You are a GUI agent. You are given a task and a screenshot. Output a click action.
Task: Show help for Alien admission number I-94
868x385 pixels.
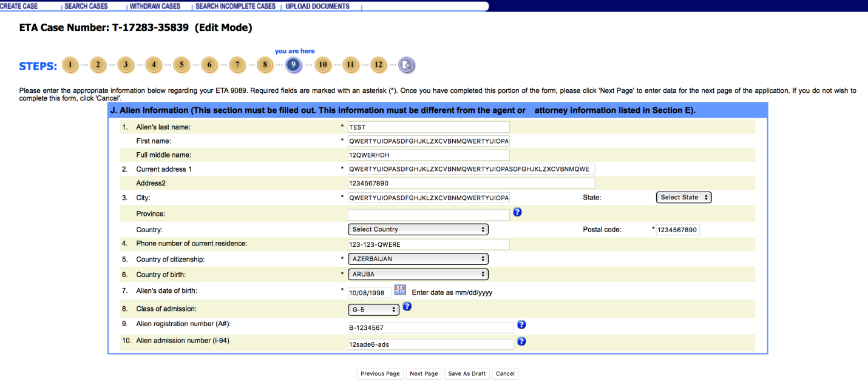pyautogui.click(x=521, y=342)
